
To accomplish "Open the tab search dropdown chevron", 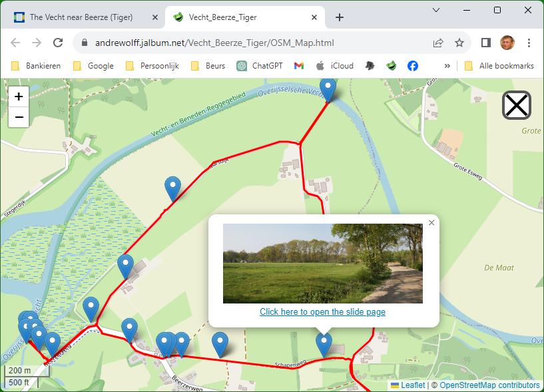I will tap(436, 10).
